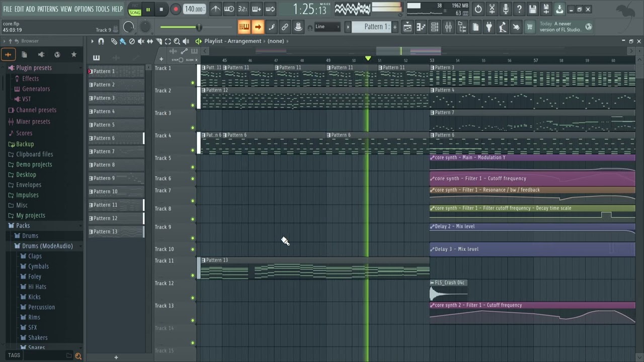Toggle Track 9 mute switch
The width and height of the screenshot is (644, 362).
[x=193, y=238]
